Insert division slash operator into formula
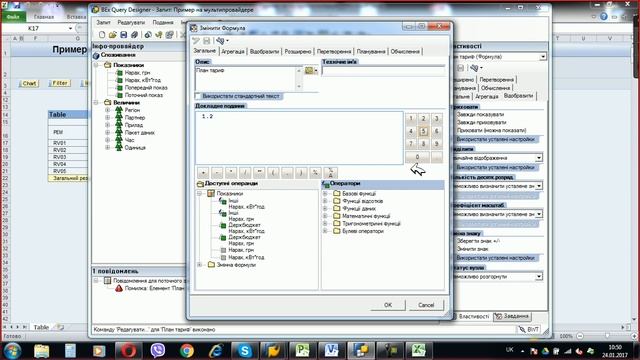Viewport: 640px width, 360px height. (x=245, y=173)
